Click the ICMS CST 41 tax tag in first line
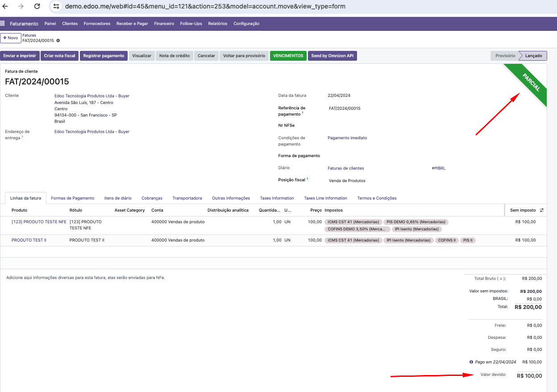 pos(353,222)
